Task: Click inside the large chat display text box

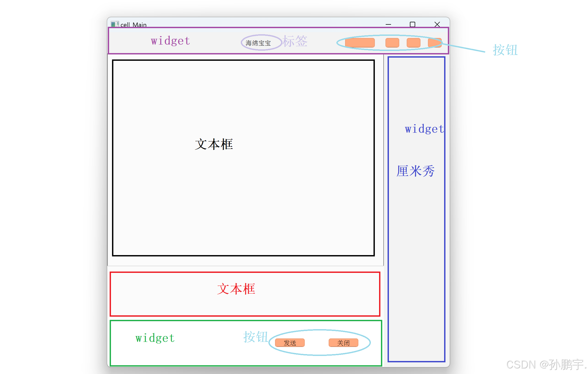Action: coord(243,158)
